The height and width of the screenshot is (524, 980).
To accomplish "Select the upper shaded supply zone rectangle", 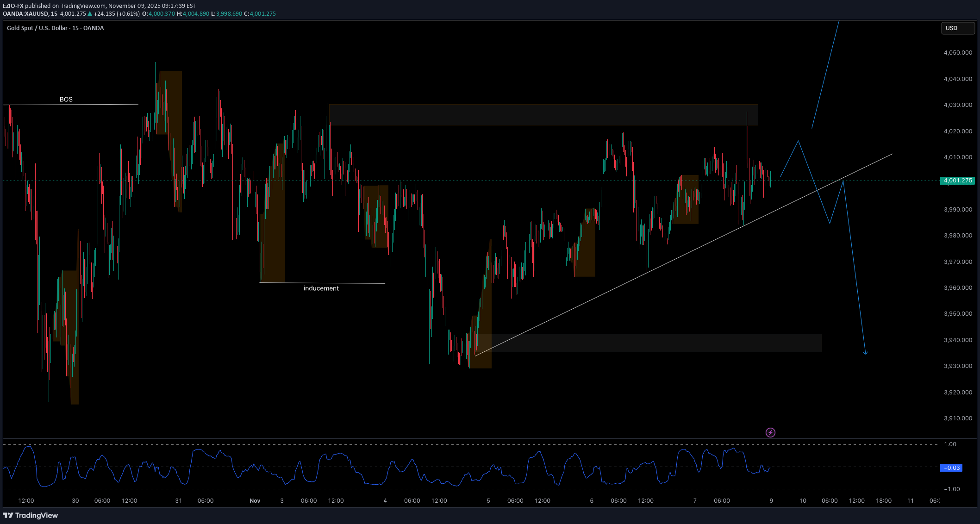I will [x=543, y=115].
